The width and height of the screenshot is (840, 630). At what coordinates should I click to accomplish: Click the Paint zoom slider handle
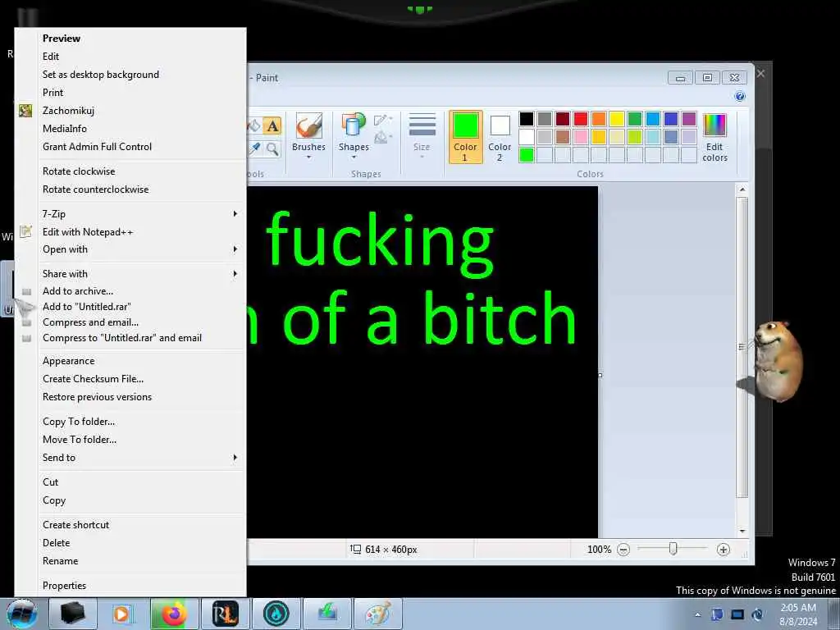point(673,549)
